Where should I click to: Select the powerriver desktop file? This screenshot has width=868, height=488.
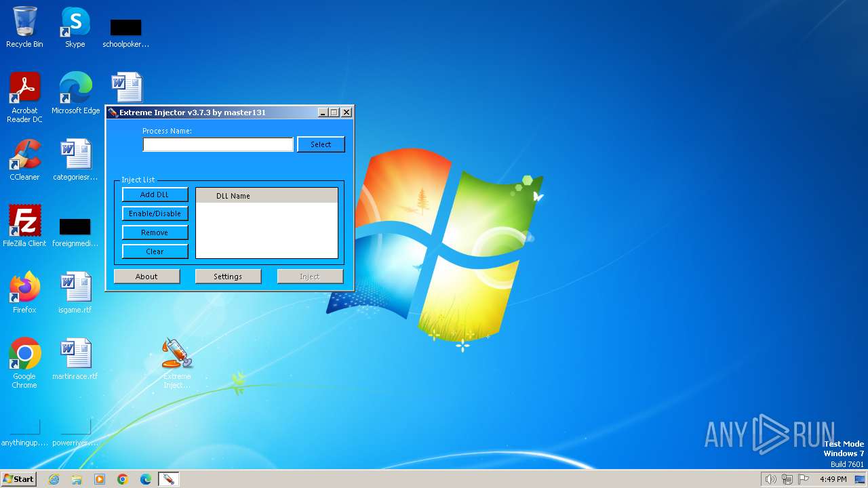point(75,434)
